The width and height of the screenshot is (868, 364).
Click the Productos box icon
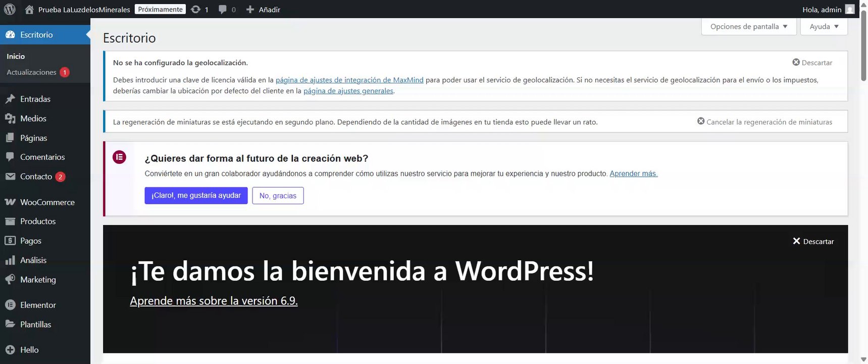(x=10, y=221)
